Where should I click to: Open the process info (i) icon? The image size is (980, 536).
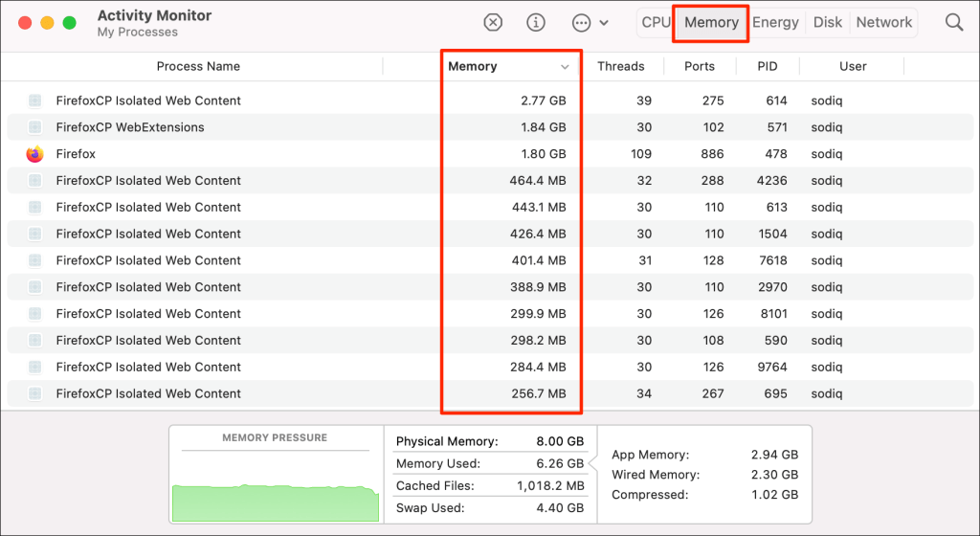click(536, 22)
